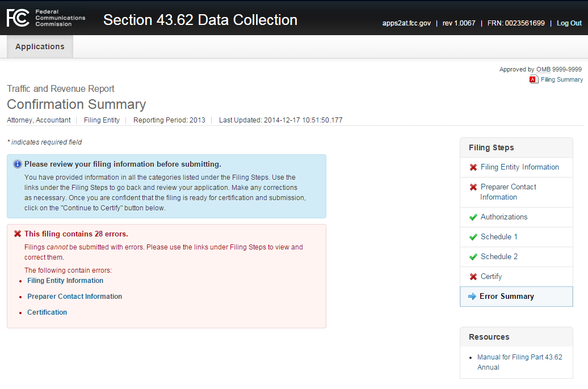
Task: Follow the Filing Entity Information error link
Action: click(65, 281)
